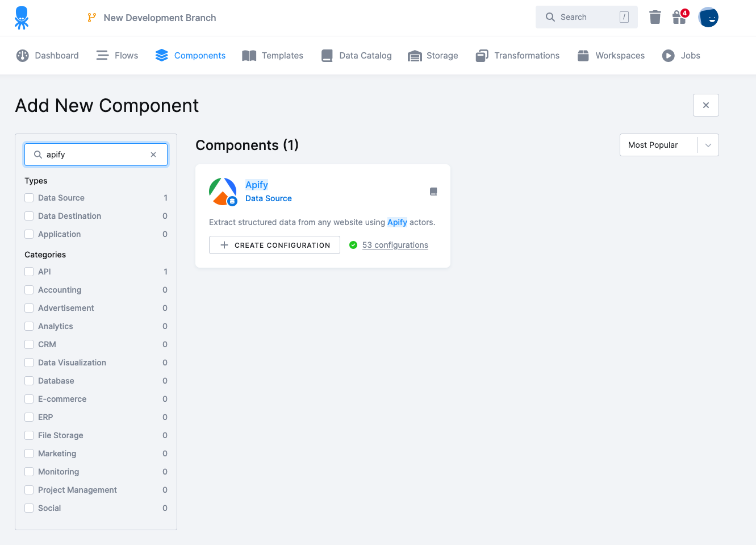756x545 pixels.
Task: Enable the E-commerce category checkbox
Action: pyautogui.click(x=29, y=399)
